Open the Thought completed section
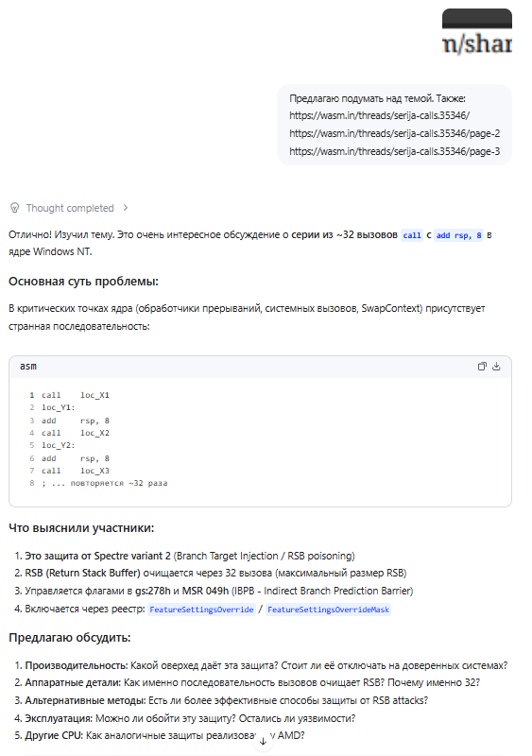 pos(70,208)
